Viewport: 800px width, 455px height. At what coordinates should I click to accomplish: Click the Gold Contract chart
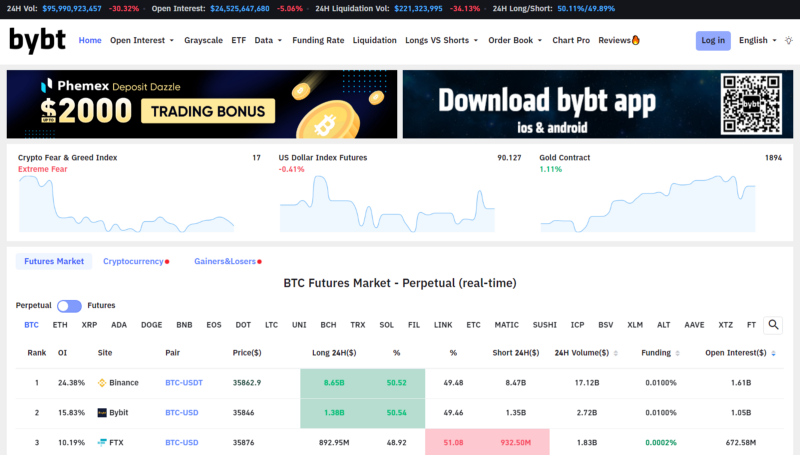pyautogui.click(x=648, y=204)
